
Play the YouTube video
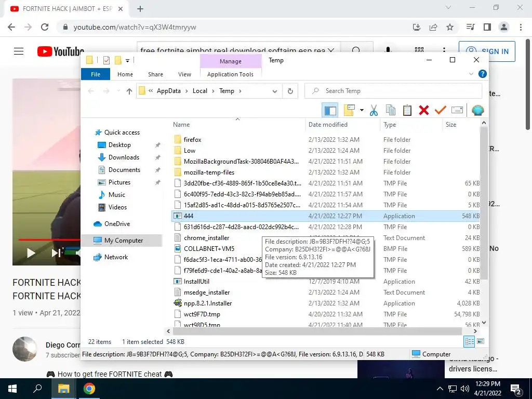31,253
